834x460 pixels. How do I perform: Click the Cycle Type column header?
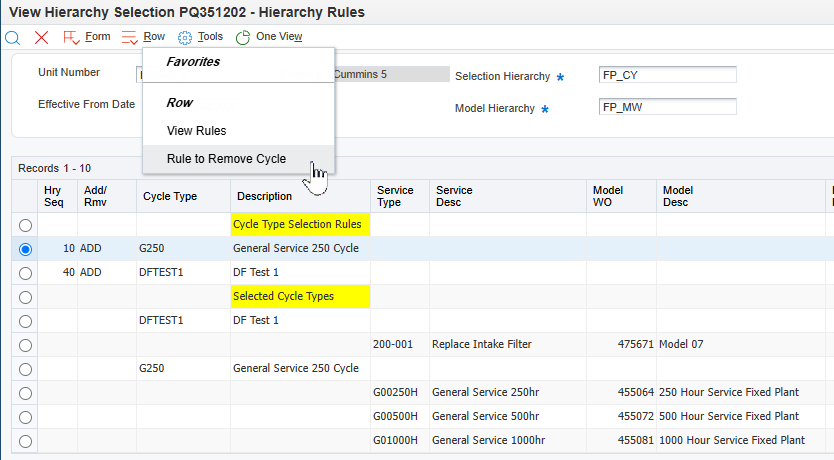point(170,197)
